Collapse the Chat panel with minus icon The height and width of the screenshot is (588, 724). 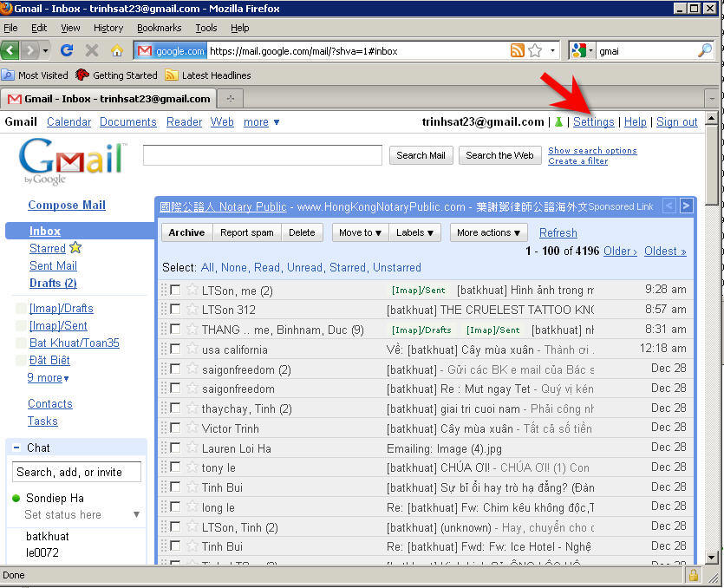point(16,448)
